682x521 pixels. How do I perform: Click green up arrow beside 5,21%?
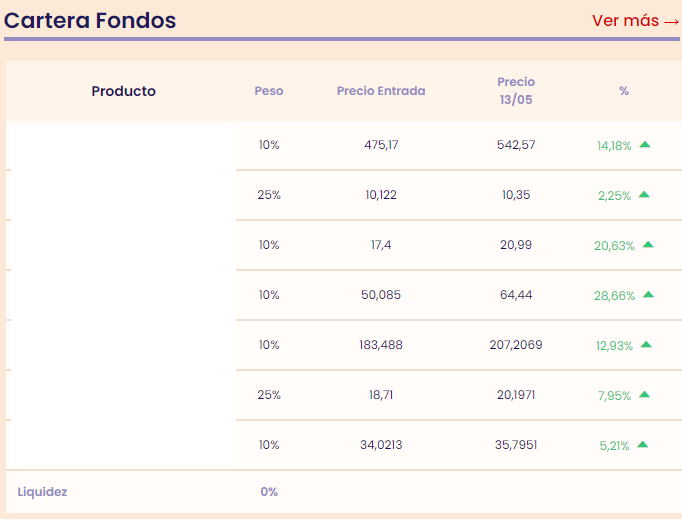[642, 445]
